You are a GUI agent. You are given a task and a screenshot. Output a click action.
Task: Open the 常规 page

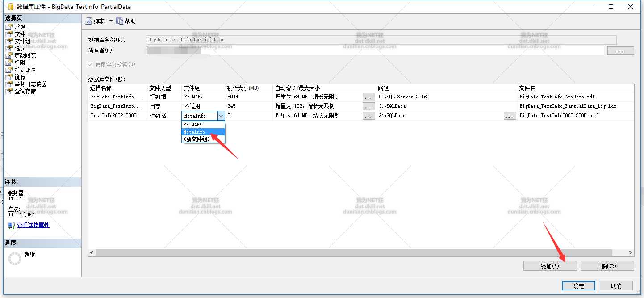click(x=20, y=27)
